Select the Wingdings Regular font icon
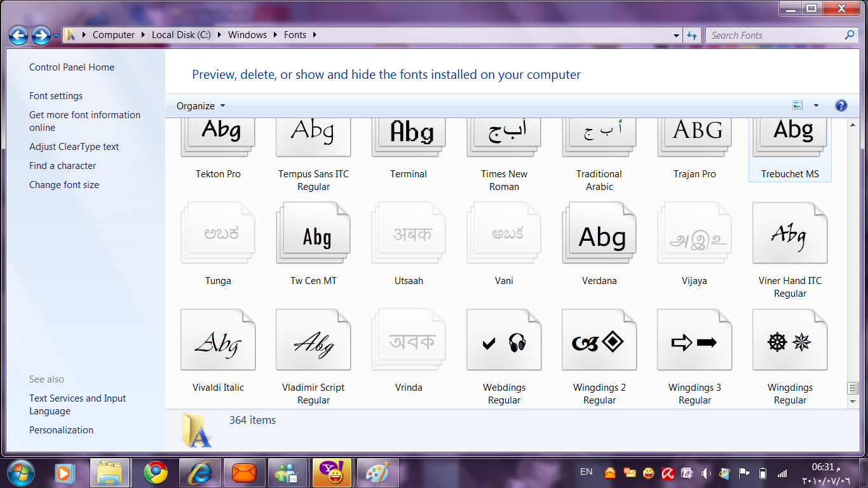This screenshot has width=868, height=488. coord(790,340)
